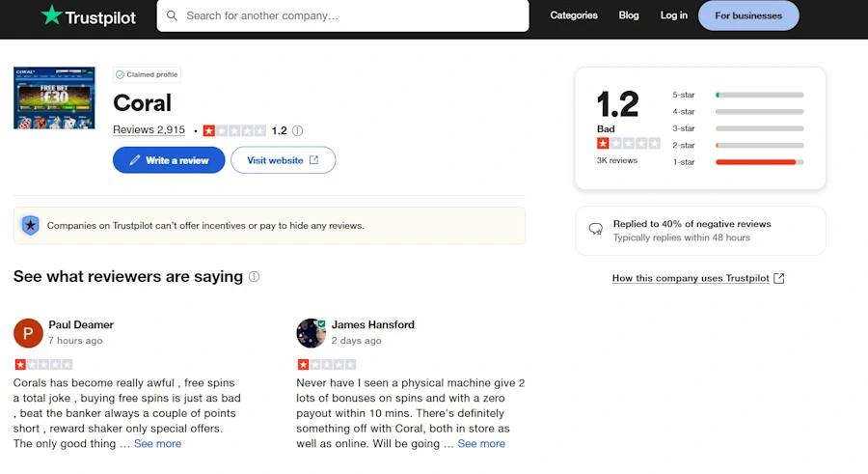Click the speech bubble reply icon
Viewport: 868px width, 474px height.
596,229
